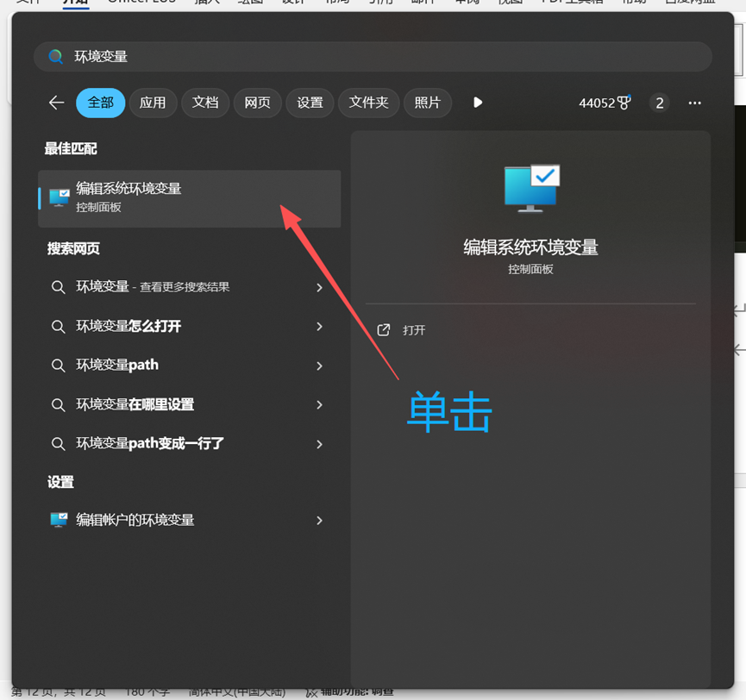Viewport: 746px width, 700px height.
Task: Click the open-external icon beside 打开
Action: click(384, 330)
